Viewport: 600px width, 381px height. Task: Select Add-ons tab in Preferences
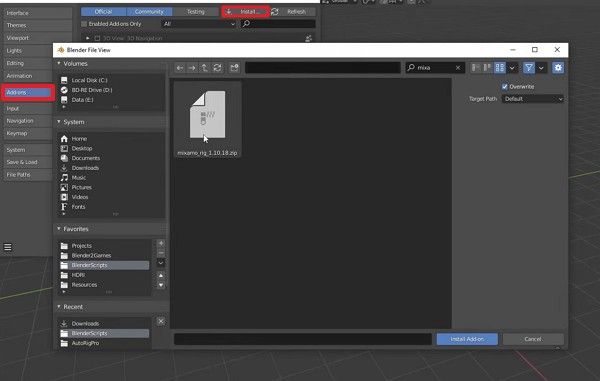pyautogui.click(x=28, y=93)
